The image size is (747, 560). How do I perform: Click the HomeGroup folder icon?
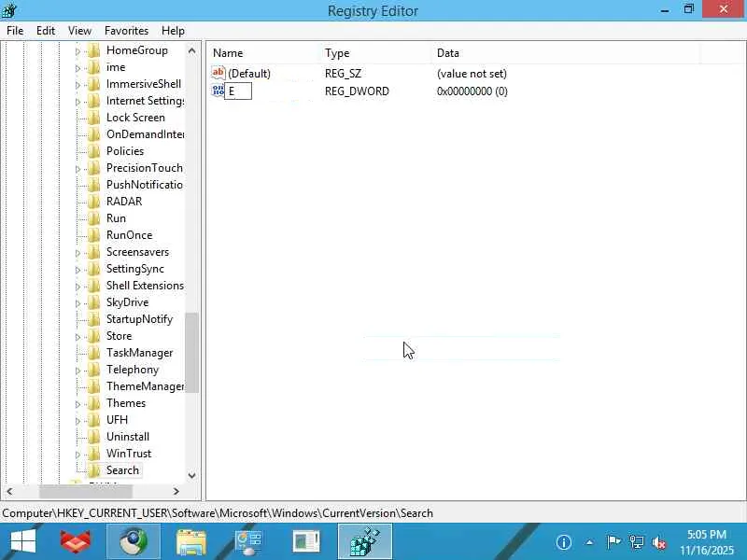94,50
